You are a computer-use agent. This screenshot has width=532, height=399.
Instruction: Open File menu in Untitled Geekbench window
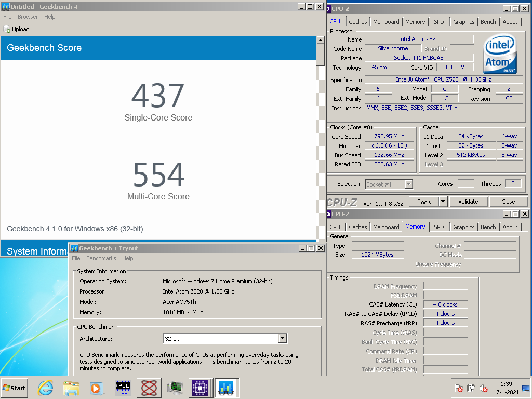click(x=7, y=17)
